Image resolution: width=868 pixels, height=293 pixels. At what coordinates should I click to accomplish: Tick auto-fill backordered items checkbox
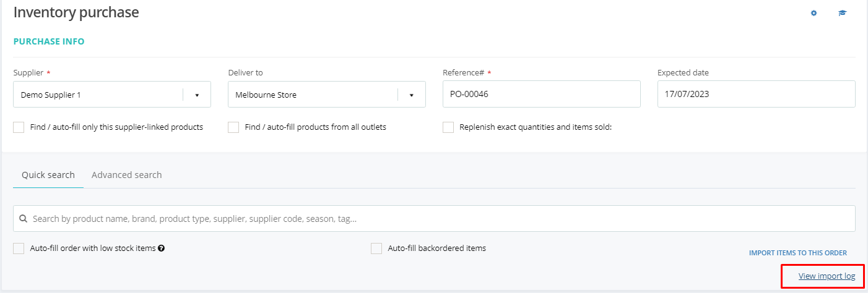(x=376, y=248)
